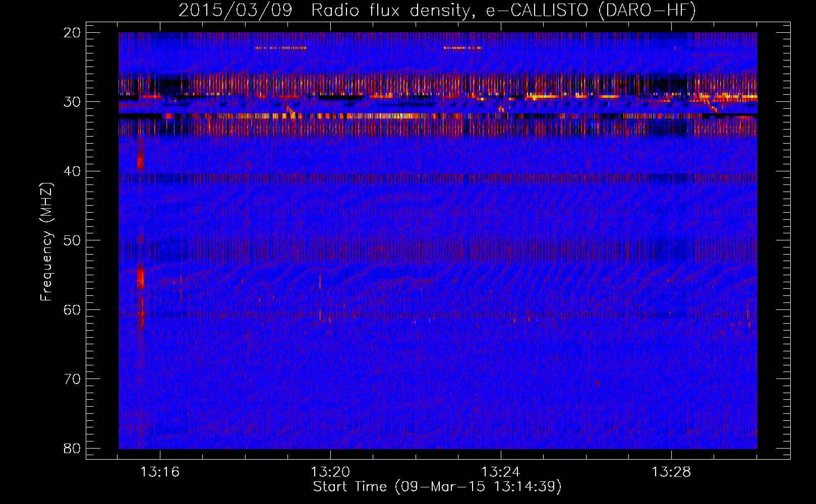Click the frequency tick label '30'
The image size is (816, 504).
coord(72,102)
